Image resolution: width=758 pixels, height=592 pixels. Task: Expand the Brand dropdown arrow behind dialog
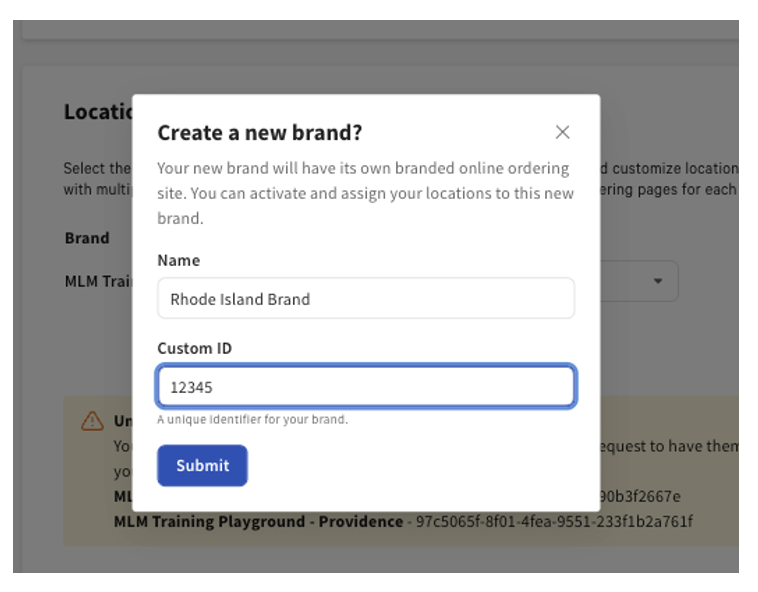click(x=657, y=282)
